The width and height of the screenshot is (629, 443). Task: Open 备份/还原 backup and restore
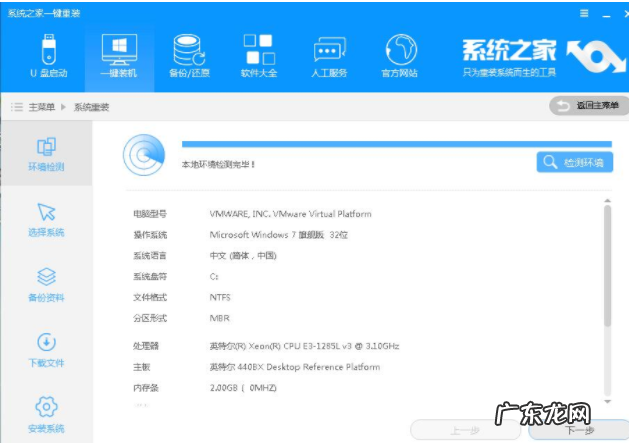pos(189,56)
